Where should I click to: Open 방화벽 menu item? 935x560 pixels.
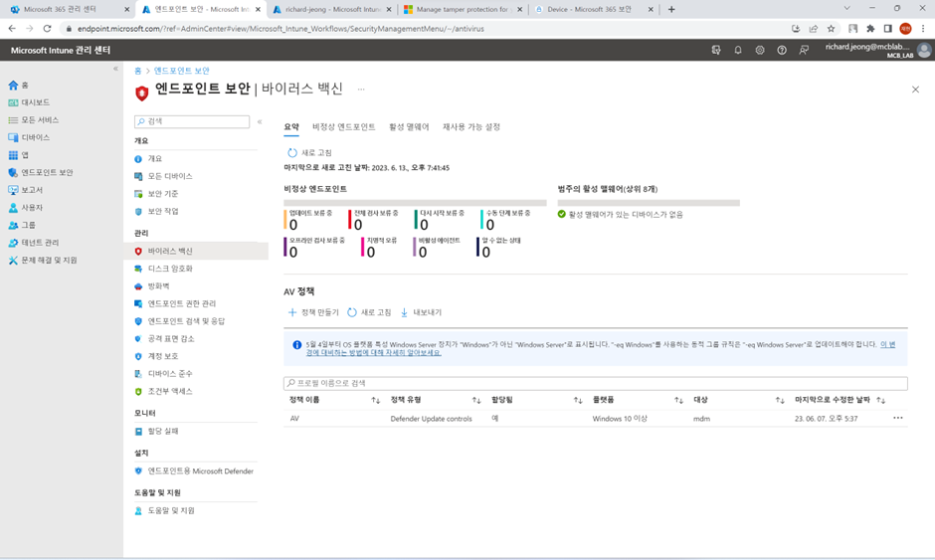pos(152,286)
